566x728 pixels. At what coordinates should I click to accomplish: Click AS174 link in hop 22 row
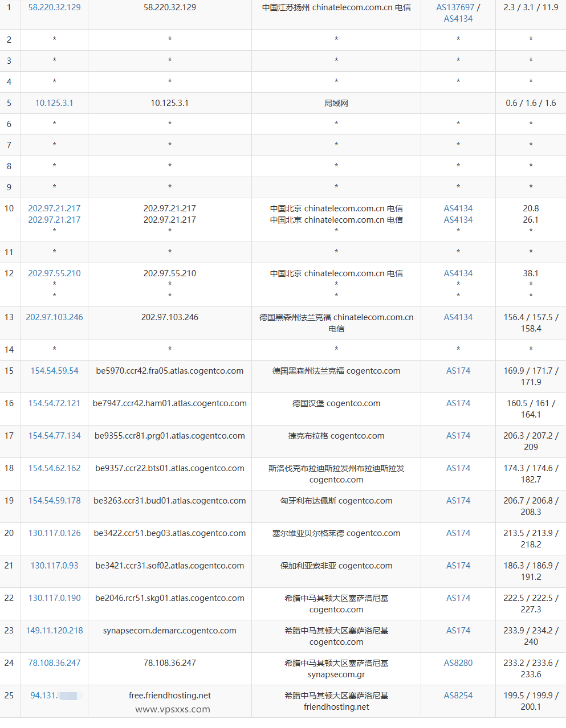point(458,598)
